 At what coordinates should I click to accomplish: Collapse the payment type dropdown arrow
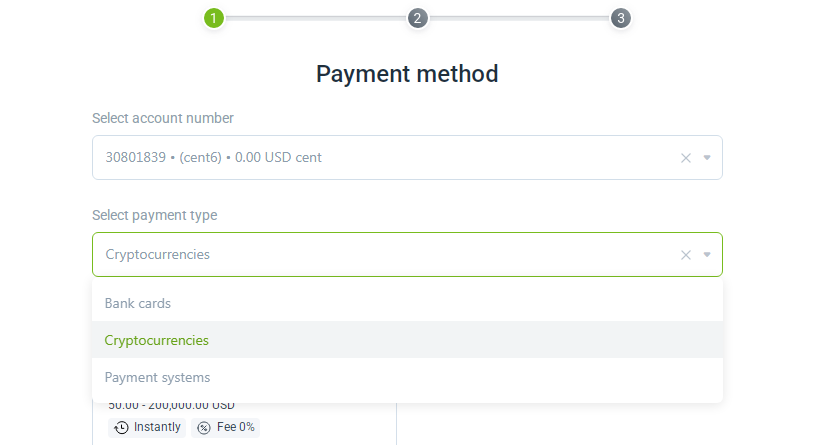(707, 255)
